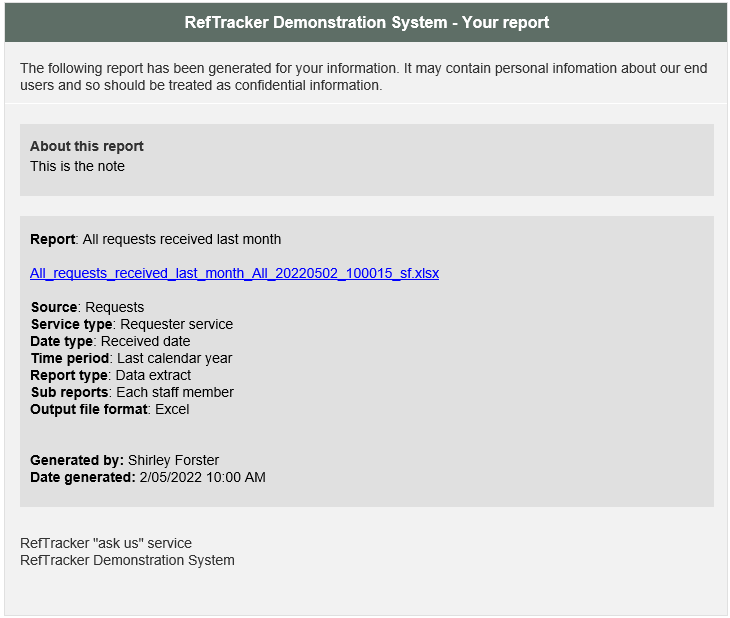This screenshot has width=730, height=618.
Task: Click the 'Your report' text in header
Action: 506,22
